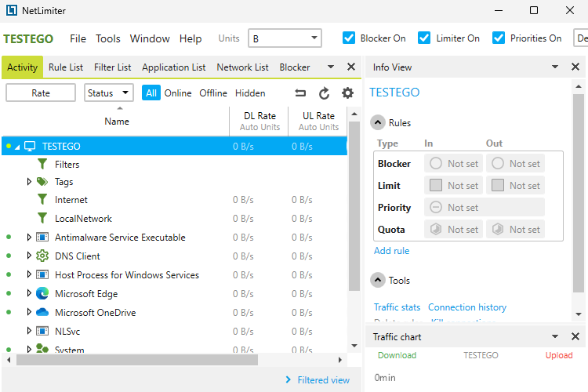Screen dimensions: 588x392
Task: Open the Connection history link
Action: pos(467,307)
